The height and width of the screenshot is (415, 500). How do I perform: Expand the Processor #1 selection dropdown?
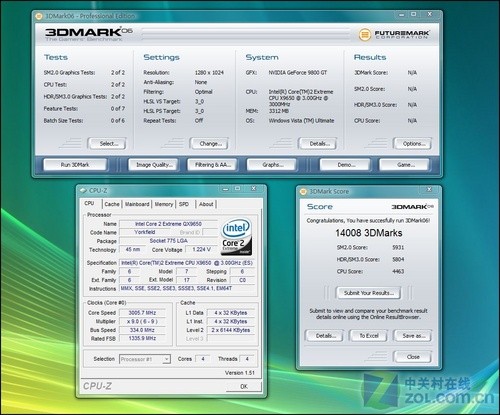click(166, 359)
